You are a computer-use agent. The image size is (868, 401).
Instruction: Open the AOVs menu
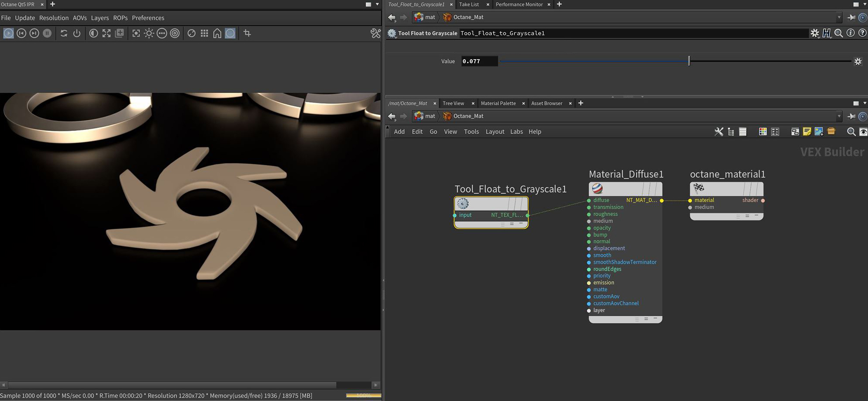(80, 18)
